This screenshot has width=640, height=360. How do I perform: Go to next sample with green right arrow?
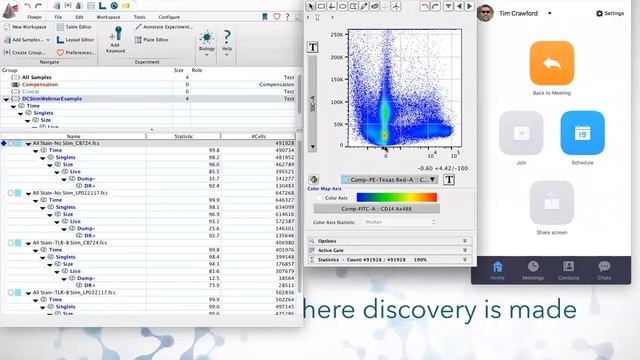(x=470, y=6)
